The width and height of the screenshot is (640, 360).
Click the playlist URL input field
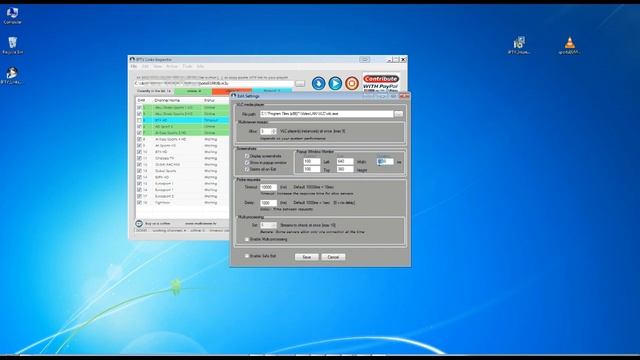coord(214,83)
